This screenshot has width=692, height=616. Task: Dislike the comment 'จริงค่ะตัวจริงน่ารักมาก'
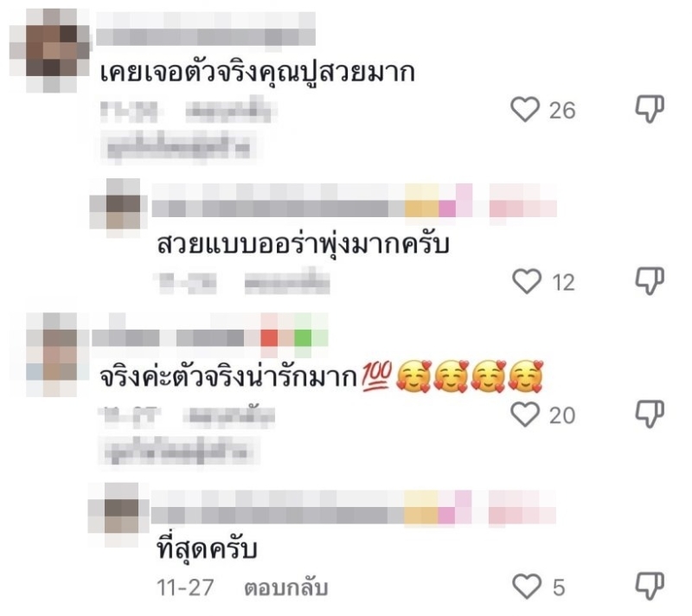(650, 414)
